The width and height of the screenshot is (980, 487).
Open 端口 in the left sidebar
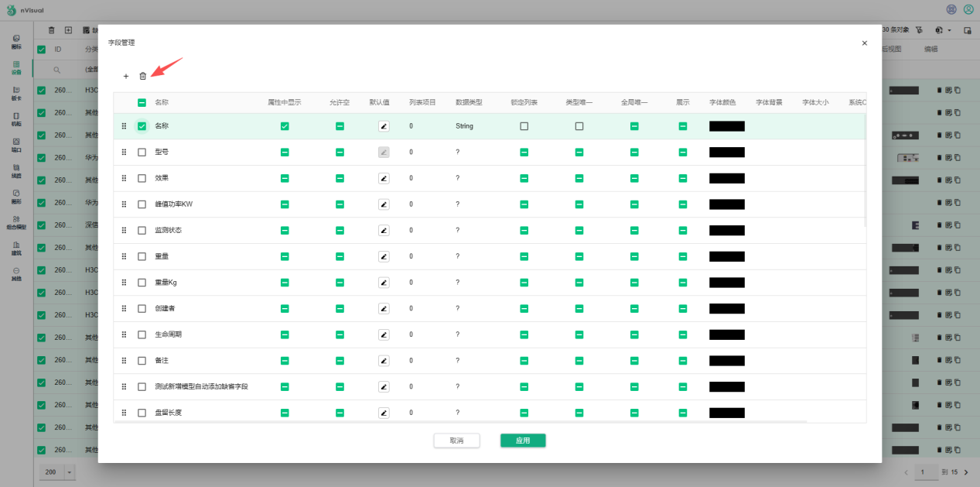(16, 145)
